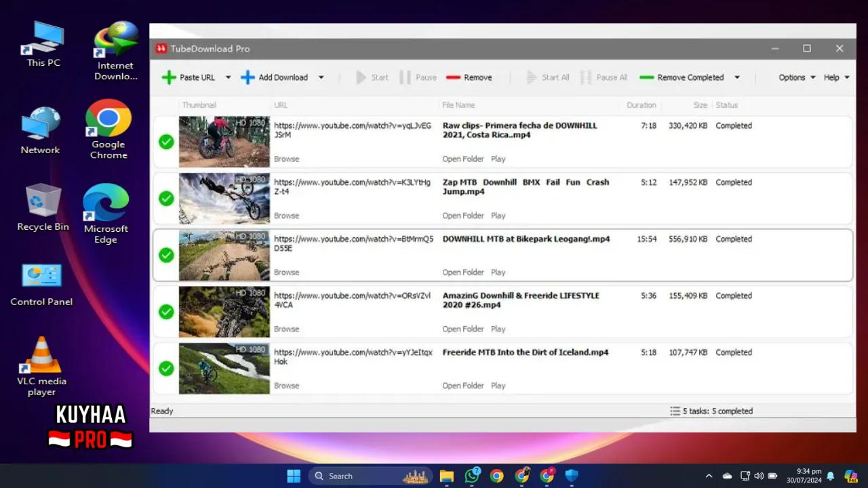Click the Pause icon in toolbar
Image resolution: width=868 pixels, height=488 pixels.
(405, 77)
